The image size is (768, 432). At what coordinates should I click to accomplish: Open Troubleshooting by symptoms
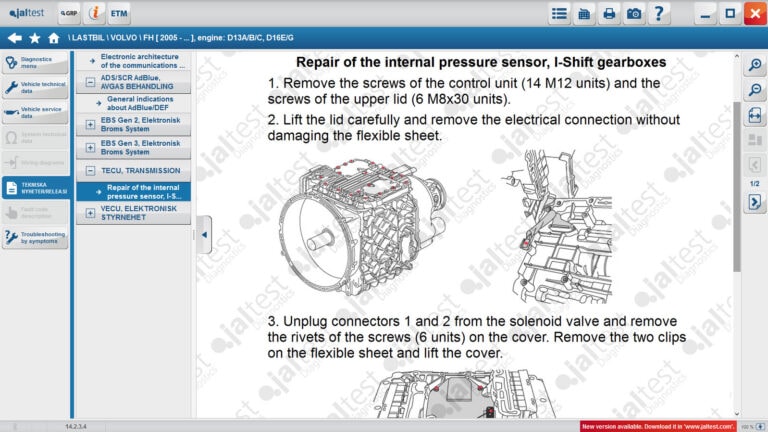pos(35,238)
